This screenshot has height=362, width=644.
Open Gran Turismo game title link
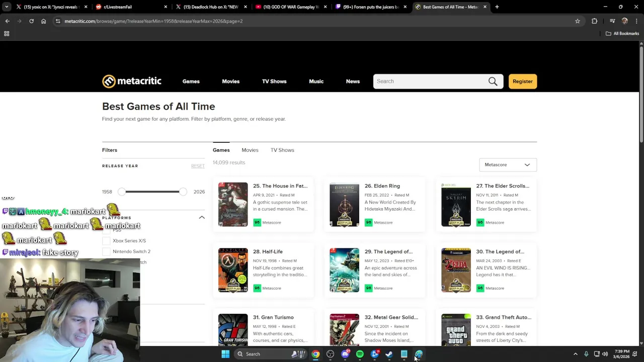pyautogui.click(x=273, y=317)
